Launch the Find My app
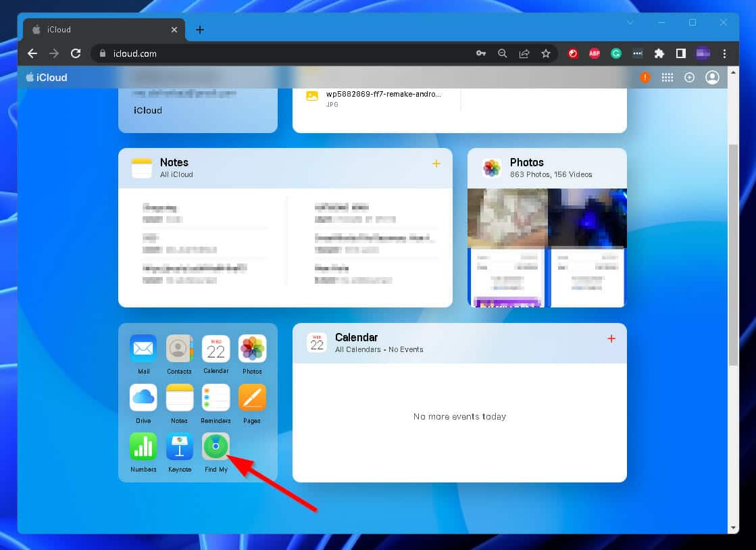The image size is (756, 550). tap(216, 447)
